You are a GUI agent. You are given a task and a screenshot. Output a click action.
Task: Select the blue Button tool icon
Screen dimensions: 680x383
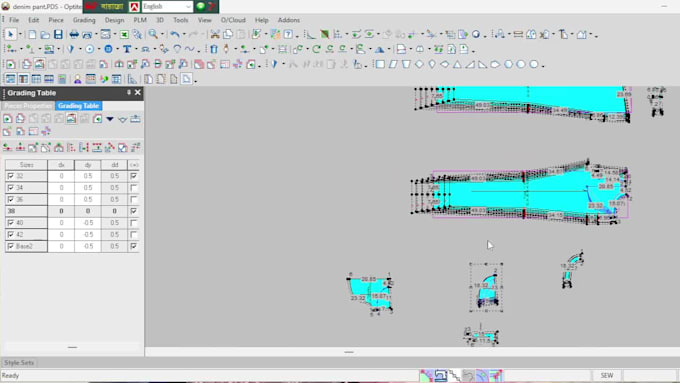coord(108,49)
